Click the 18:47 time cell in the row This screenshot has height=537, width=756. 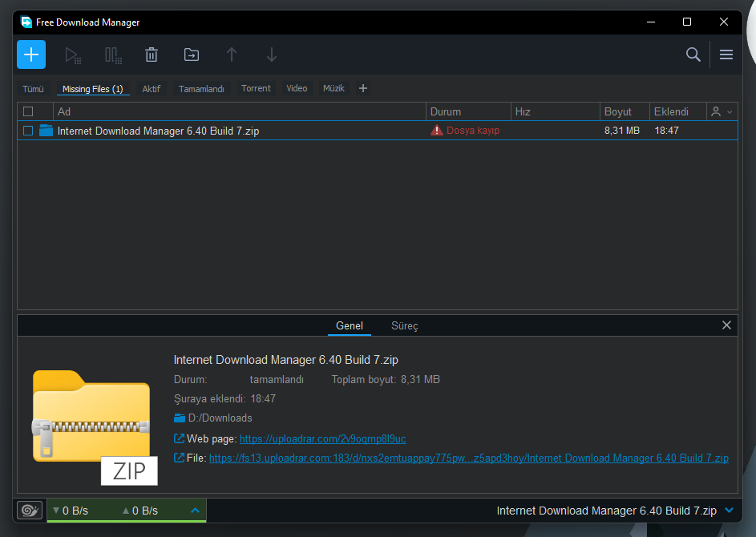pyautogui.click(x=666, y=130)
